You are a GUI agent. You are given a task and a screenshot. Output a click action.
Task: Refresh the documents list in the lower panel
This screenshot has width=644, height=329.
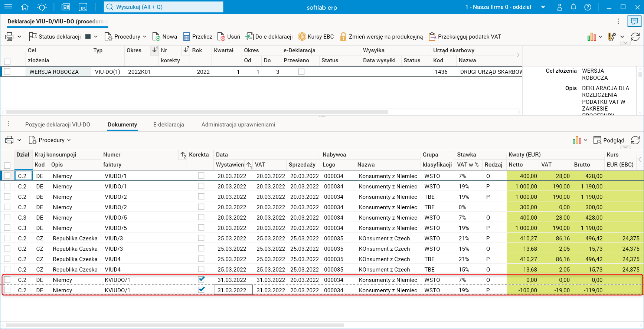[x=635, y=140]
